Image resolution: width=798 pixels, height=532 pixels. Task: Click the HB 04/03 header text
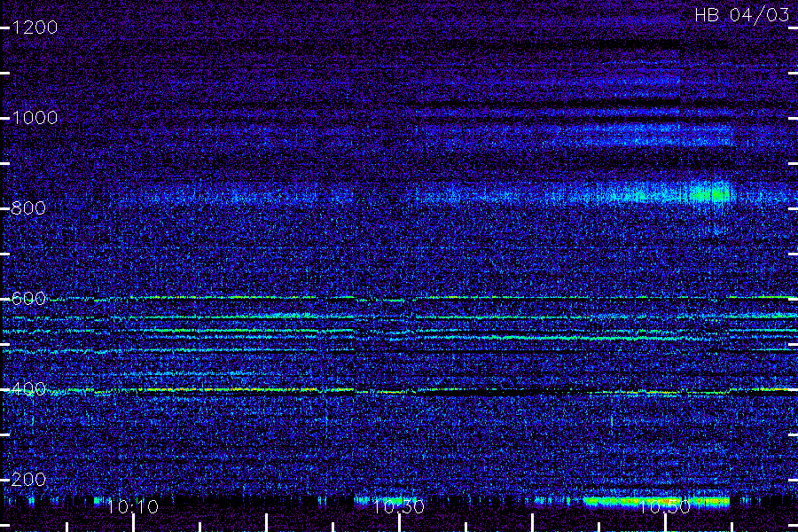click(x=741, y=15)
